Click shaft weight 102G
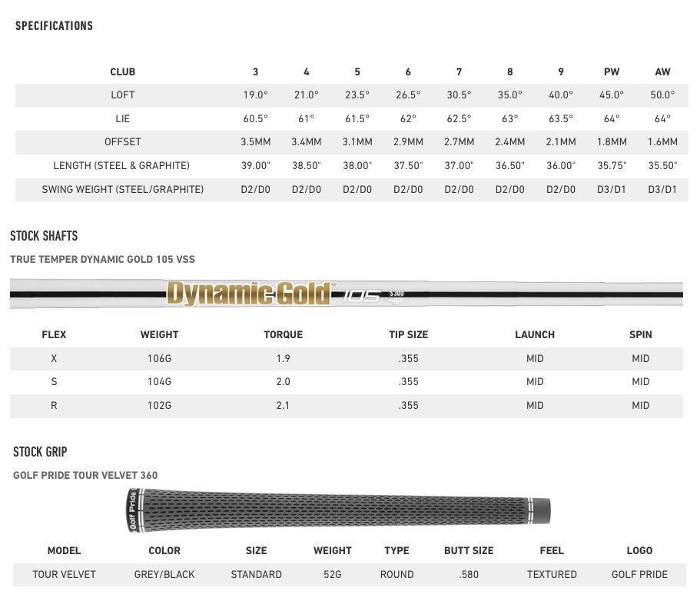Image resolution: width=700 pixels, height=611 pixels. [159, 406]
